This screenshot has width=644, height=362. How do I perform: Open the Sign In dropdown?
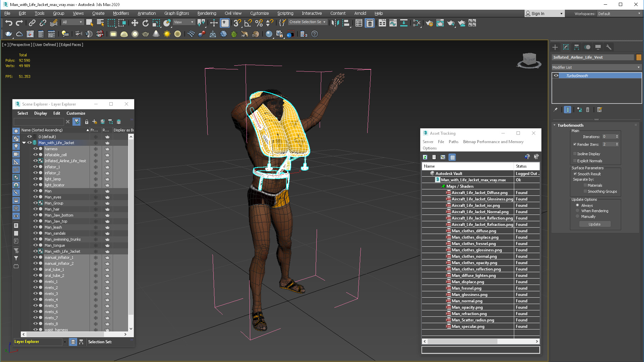544,14
